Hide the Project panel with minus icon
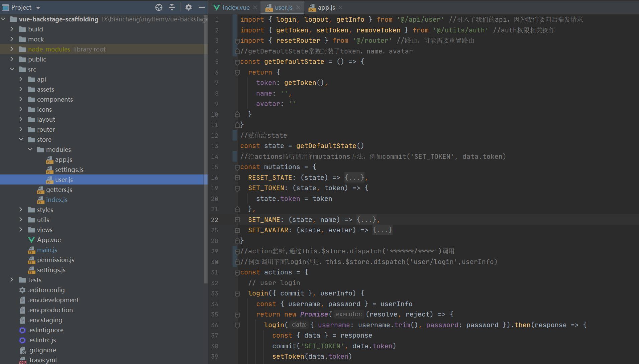The image size is (639, 364). [x=201, y=7]
